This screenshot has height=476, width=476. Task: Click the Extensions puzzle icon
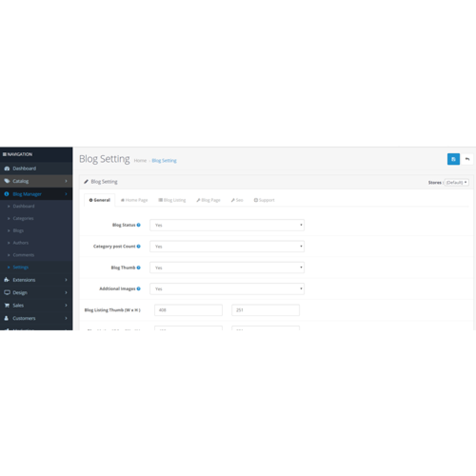pyautogui.click(x=7, y=280)
